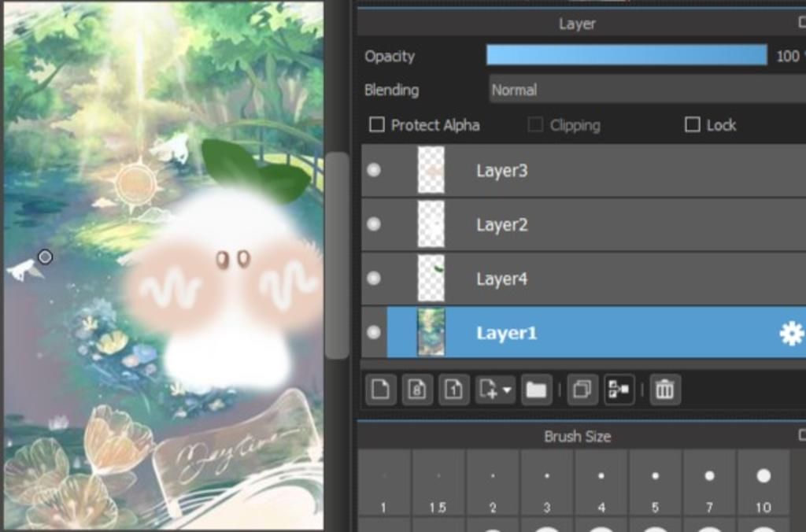The image size is (806, 532).
Task: Add a new 1-bit layer
Action: [x=453, y=390]
